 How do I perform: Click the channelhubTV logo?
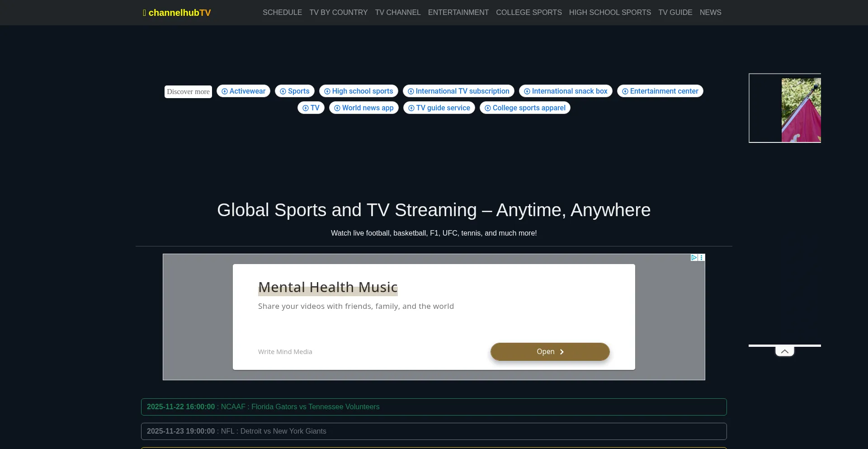click(x=177, y=13)
